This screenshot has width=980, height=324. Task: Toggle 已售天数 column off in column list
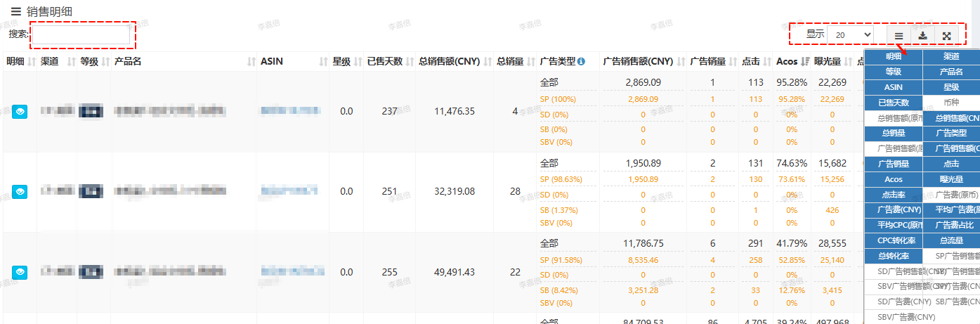(893, 103)
